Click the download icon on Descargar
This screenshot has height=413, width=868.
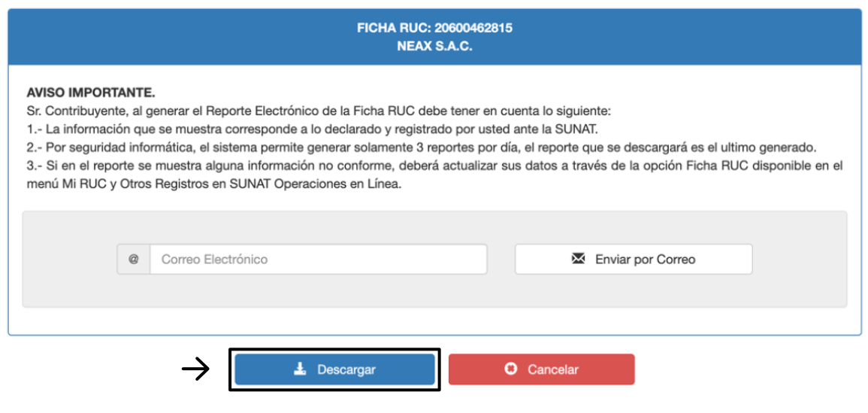(x=300, y=369)
